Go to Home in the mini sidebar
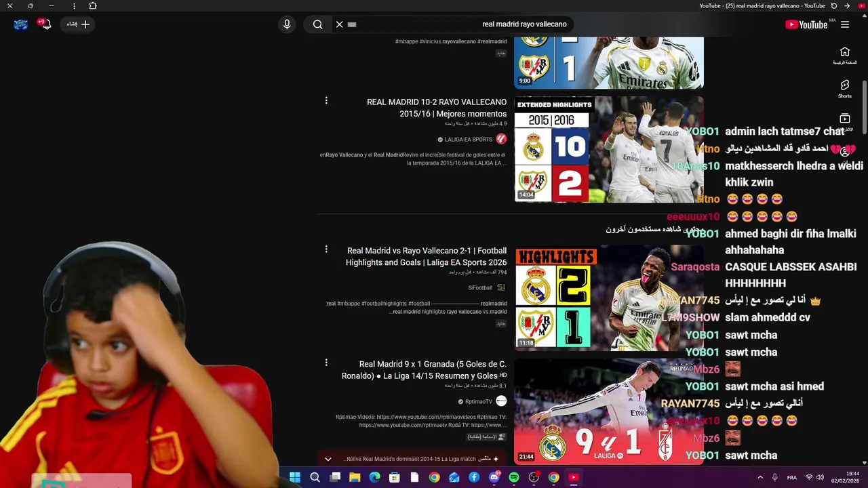Image resolution: width=868 pixels, height=488 pixels. click(x=844, y=56)
